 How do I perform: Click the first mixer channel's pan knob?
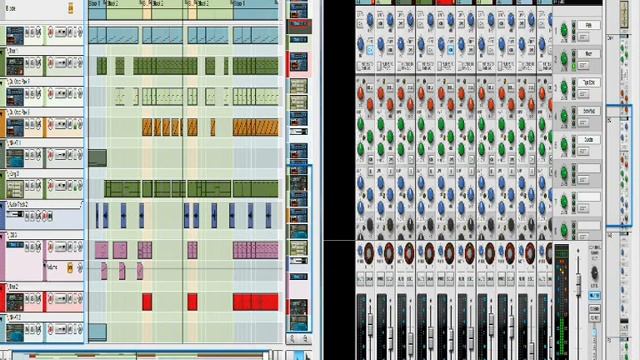369,253
